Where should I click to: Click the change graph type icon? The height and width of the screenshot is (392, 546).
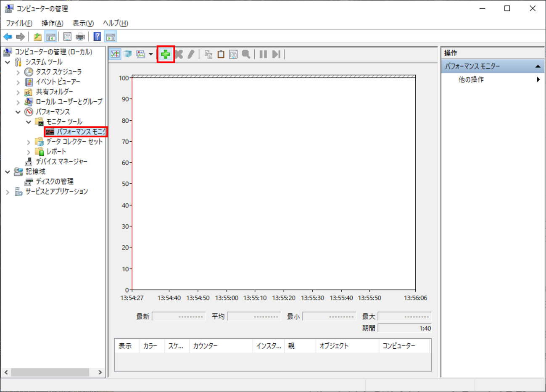[141, 54]
